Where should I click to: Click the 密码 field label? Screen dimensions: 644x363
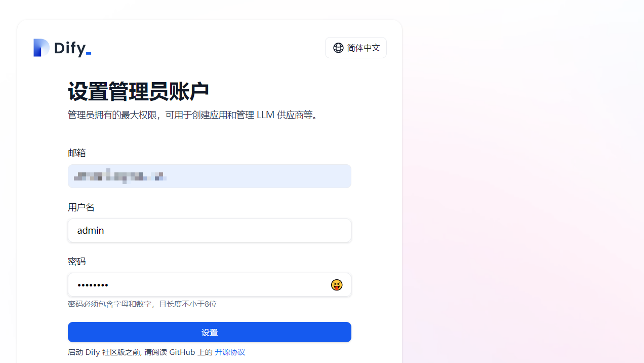77,261
